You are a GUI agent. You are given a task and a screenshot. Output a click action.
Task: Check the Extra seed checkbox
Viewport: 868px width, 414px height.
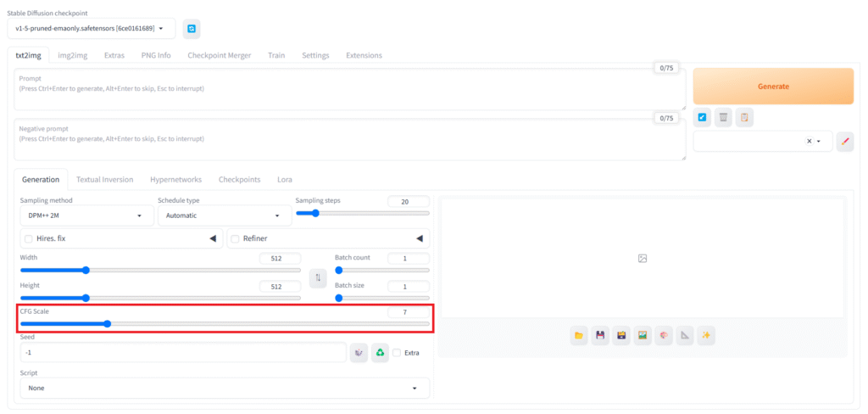coord(397,353)
